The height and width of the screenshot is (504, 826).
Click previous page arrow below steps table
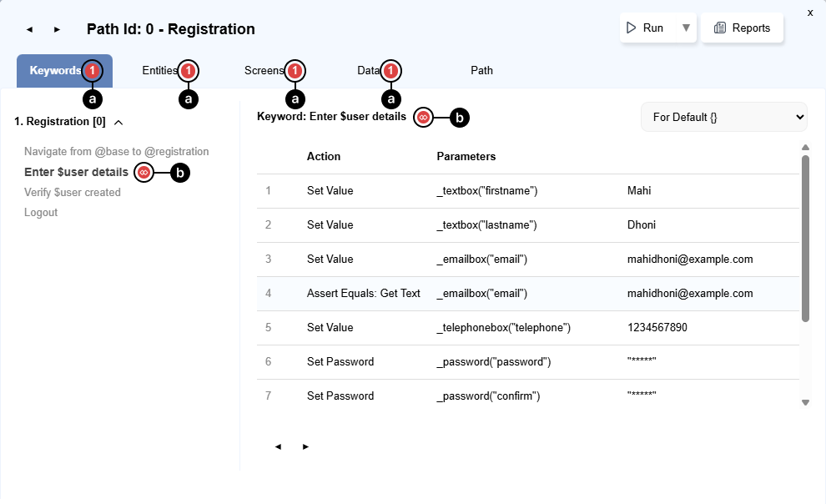[278, 446]
